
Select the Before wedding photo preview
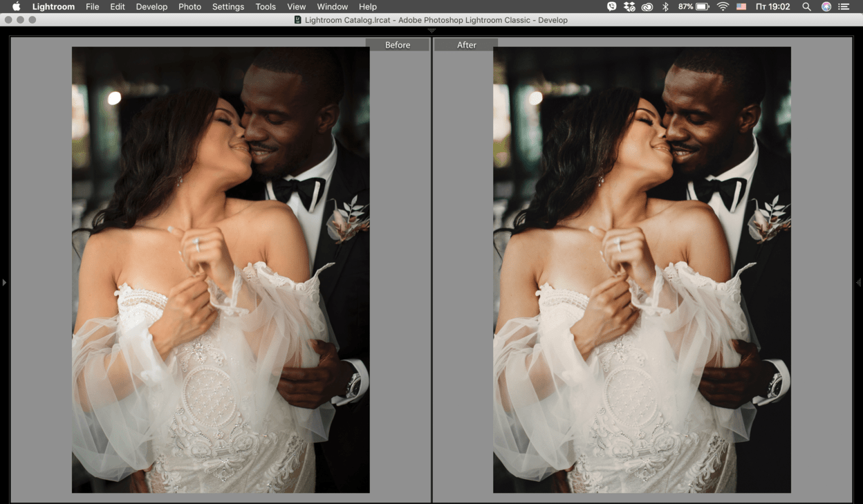221,270
